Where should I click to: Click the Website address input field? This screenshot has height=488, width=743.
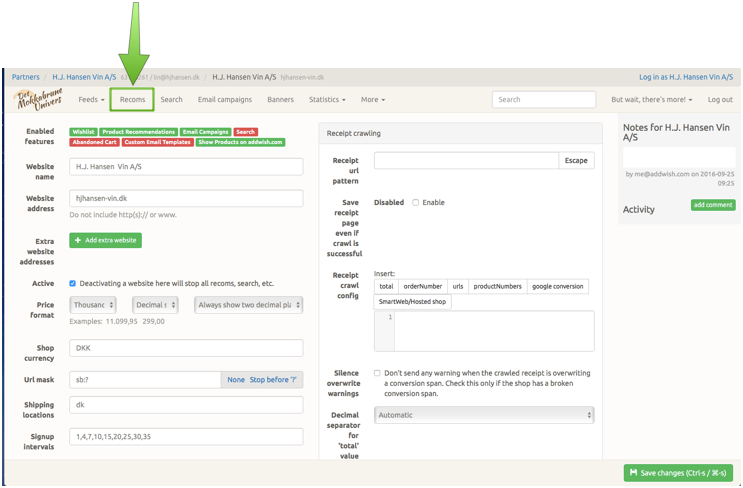186,199
